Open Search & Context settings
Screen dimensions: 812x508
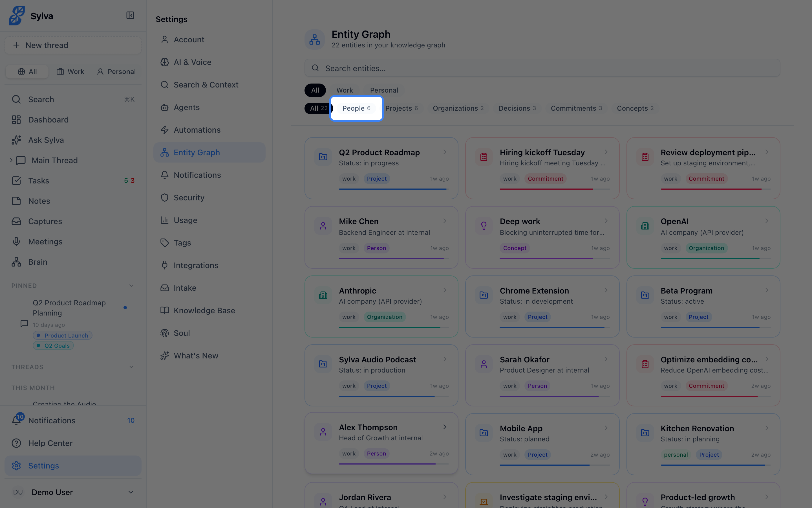[x=209, y=85]
